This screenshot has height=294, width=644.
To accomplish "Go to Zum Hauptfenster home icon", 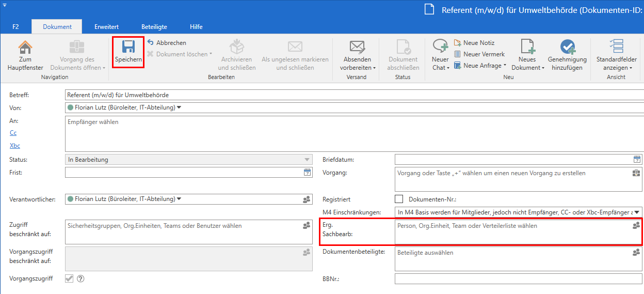I will 25,48.
